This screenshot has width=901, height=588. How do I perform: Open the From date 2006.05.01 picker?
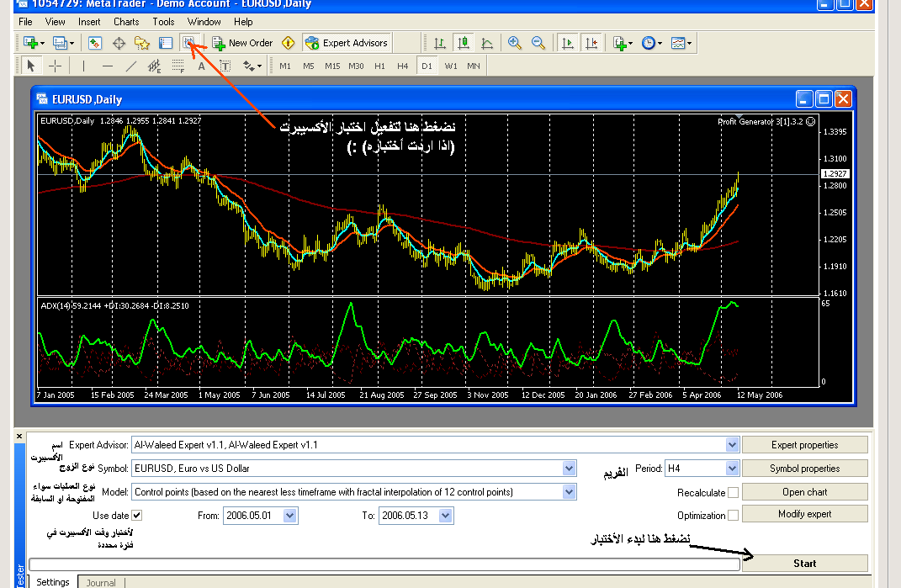click(x=289, y=516)
